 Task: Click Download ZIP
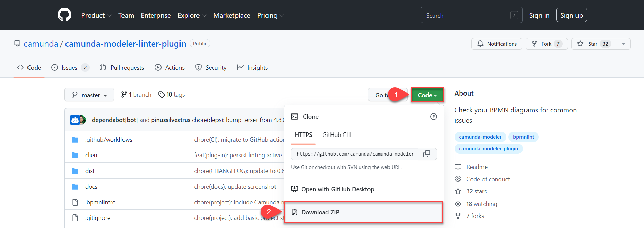(x=364, y=212)
